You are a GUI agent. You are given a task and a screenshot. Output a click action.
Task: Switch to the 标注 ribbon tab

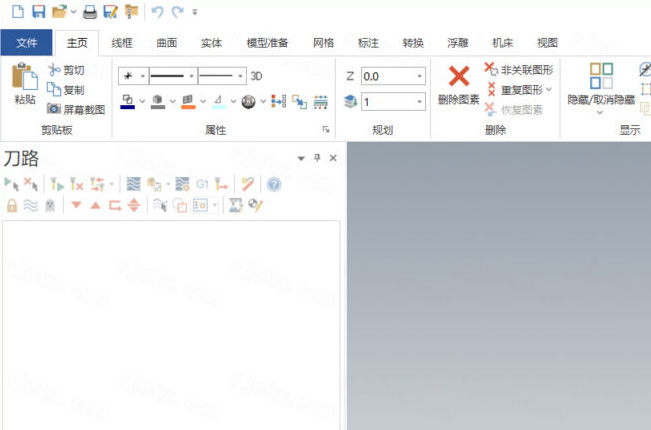click(x=368, y=43)
